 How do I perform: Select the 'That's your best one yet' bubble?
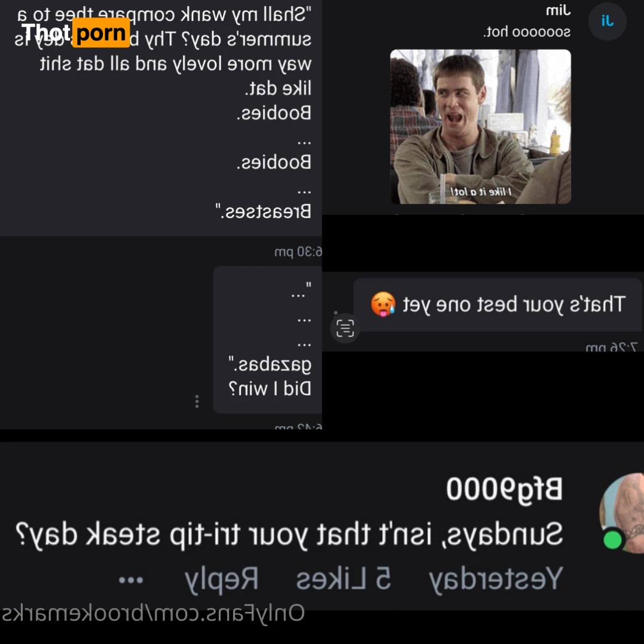point(498,304)
